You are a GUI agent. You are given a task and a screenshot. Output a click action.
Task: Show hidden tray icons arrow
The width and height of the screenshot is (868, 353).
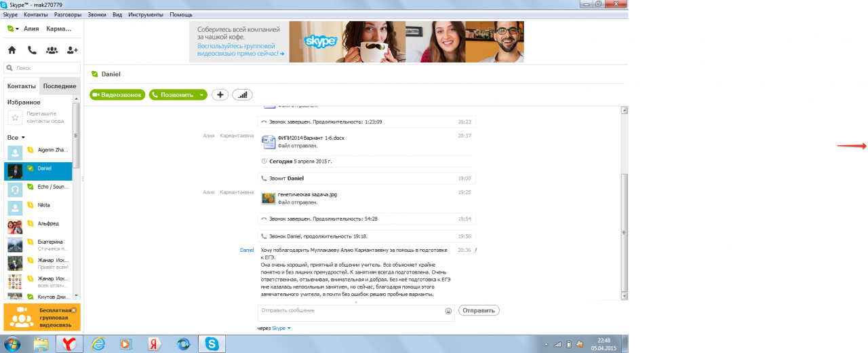(x=547, y=344)
